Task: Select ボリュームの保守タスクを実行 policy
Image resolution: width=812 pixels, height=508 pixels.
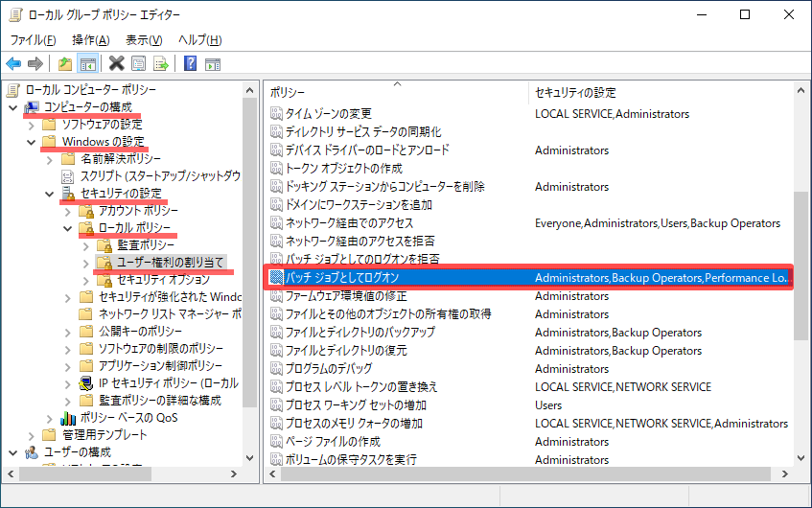Action: pos(351,459)
